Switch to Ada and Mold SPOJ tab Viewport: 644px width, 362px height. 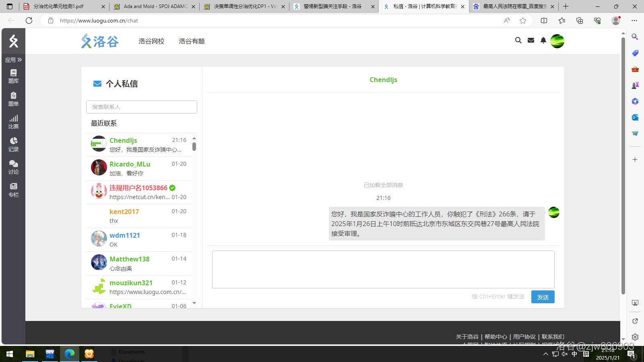155,6
